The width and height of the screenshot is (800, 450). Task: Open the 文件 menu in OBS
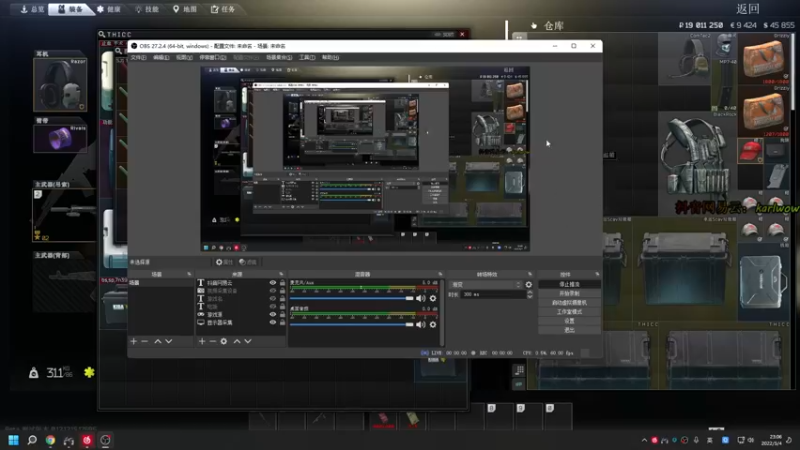pyautogui.click(x=138, y=58)
